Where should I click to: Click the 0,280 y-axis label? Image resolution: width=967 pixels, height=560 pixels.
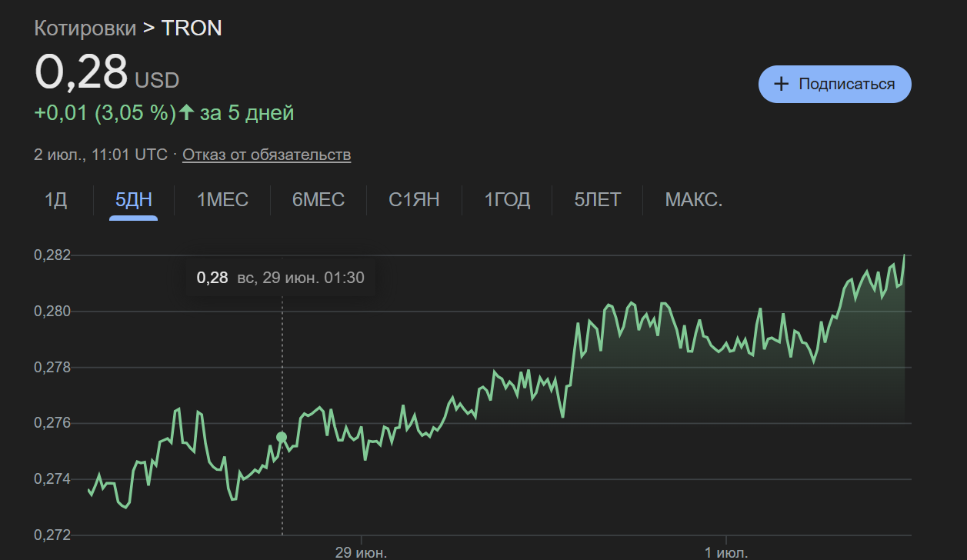tap(52, 312)
